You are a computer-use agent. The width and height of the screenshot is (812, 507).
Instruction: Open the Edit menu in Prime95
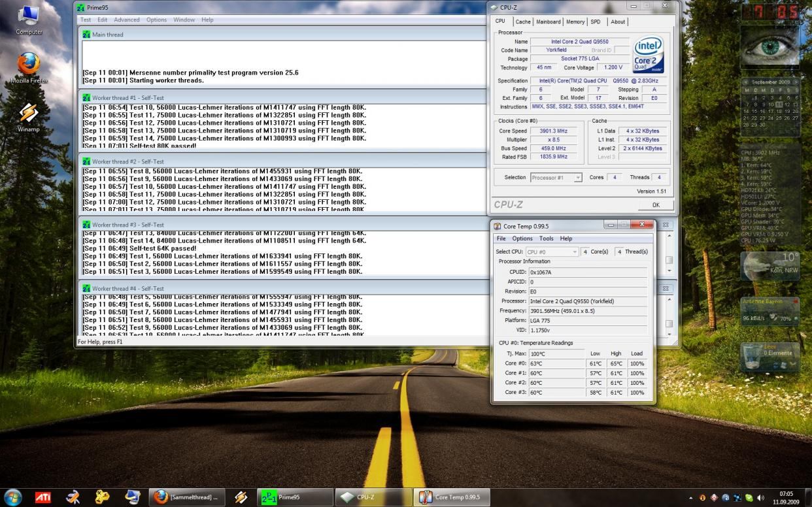(103, 20)
